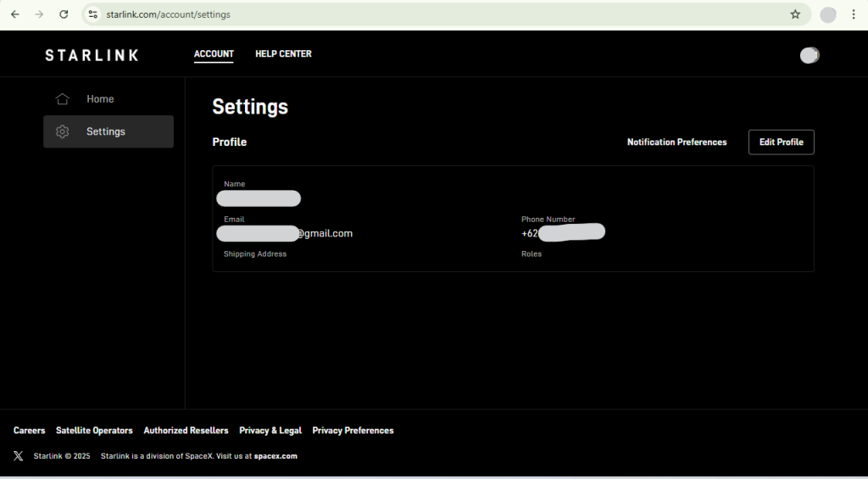The width and height of the screenshot is (868, 479).
Task: Open Chrome's three-dot menu
Action: click(854, 14)
